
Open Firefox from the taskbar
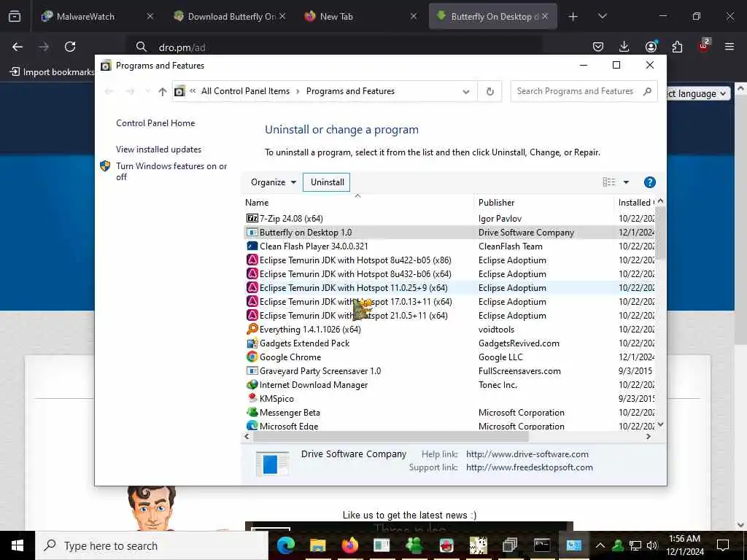click(349, 545)
